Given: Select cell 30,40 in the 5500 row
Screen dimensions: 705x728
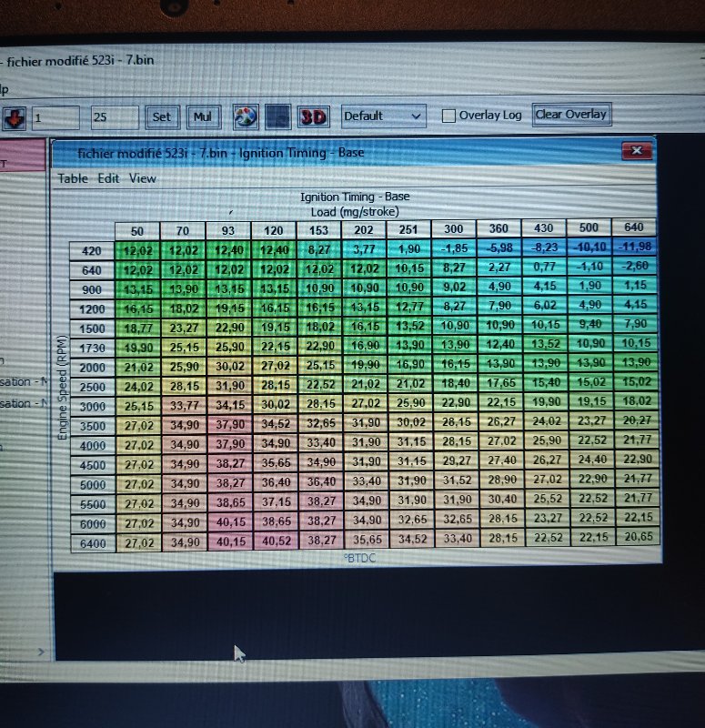Looking at the screenshot, I should [x=502, y=499].
